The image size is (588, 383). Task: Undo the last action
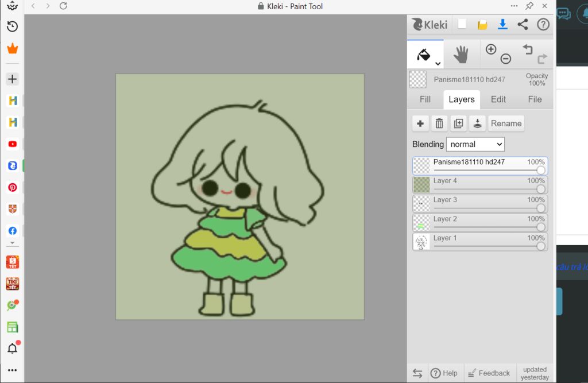(528, 49)
